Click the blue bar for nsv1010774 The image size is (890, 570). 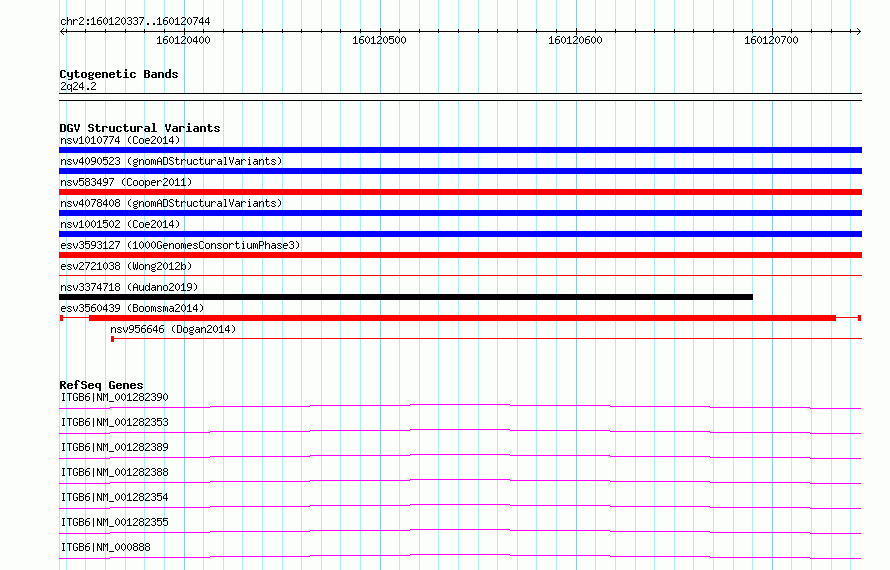[x=460, y=150]
